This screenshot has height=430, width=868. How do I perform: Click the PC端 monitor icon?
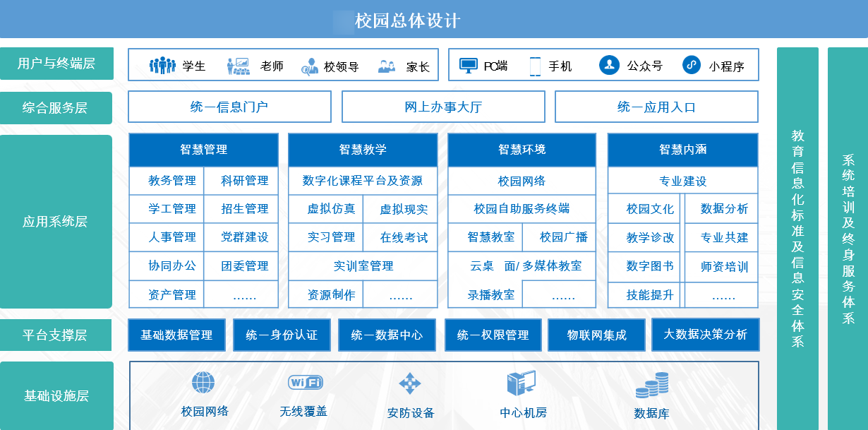[x=469, y=66]
